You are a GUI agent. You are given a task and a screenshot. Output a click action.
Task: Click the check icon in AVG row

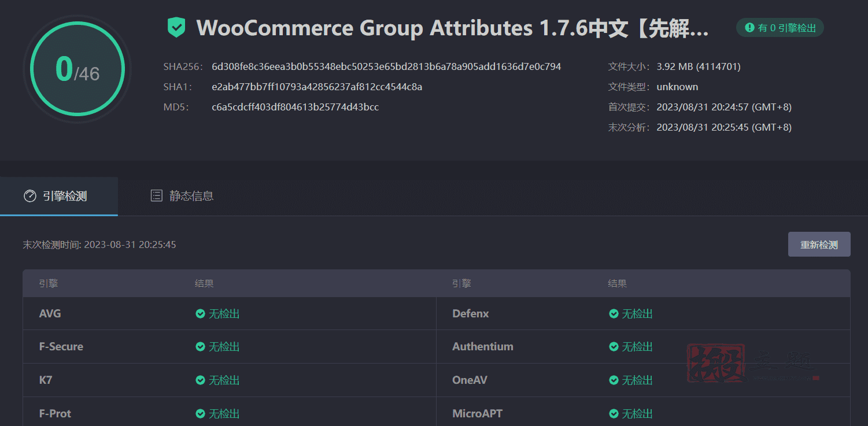(200, 314)
